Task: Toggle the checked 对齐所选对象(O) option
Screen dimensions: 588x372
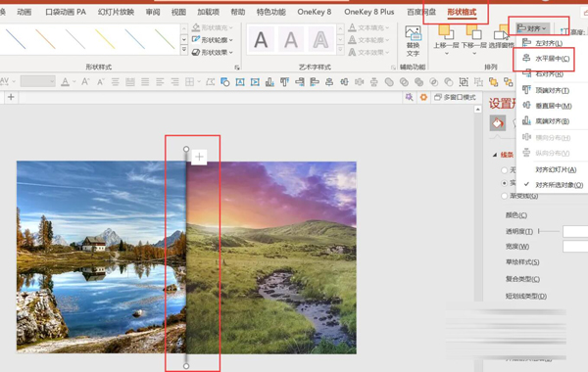Action: coord(555,185)
